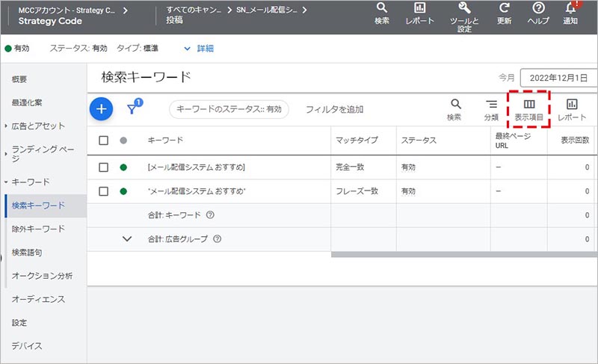This screenshot has width=598, height=364.
Task: Open オークション分析 in the sidebar
Action: coord(42,276)
